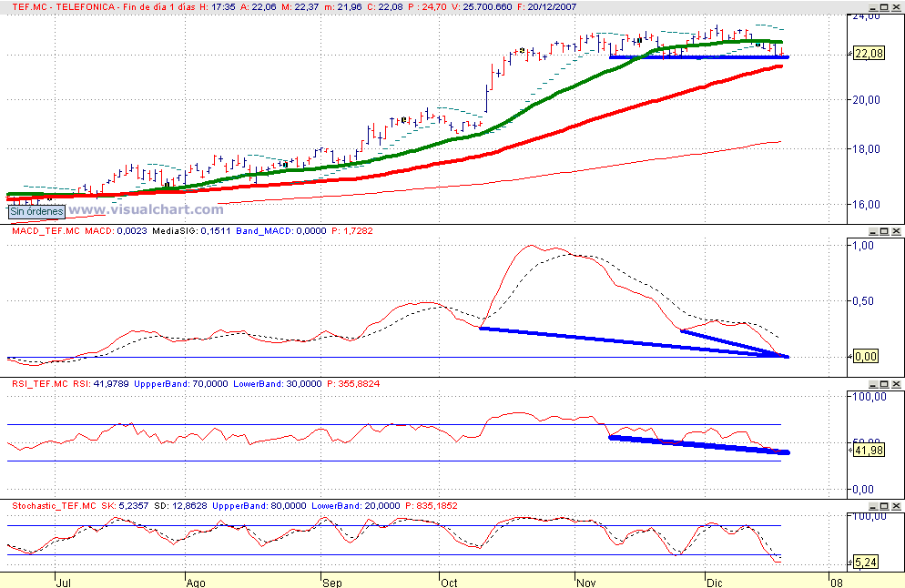
Task: Click the close price 'C: 22,08'
Action: click(x=386, y=7)
